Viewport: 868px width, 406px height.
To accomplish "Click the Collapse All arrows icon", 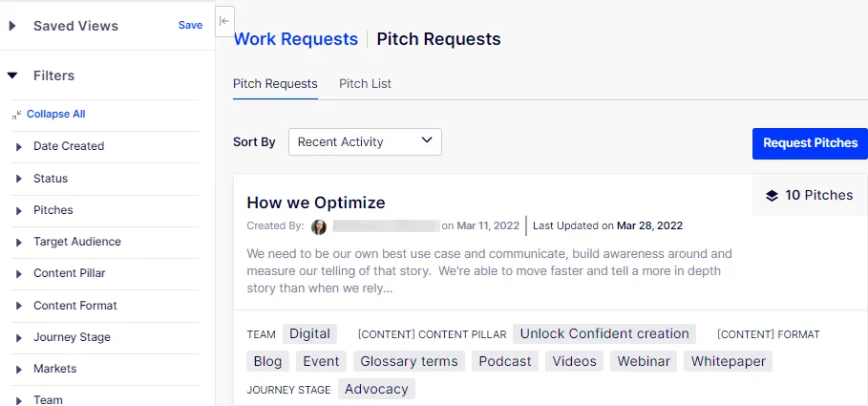I will pyautogui.click(x=16, y=115).
